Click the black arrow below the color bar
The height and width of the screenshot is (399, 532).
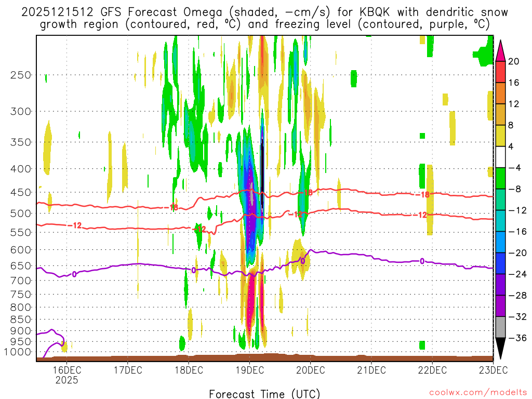500,348
